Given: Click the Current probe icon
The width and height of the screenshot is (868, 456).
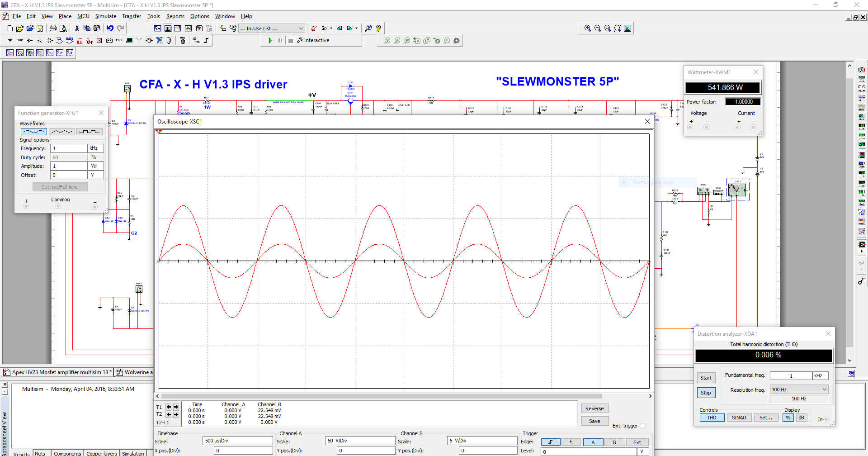Looking at the screenshot, I should tap(397, 40).
